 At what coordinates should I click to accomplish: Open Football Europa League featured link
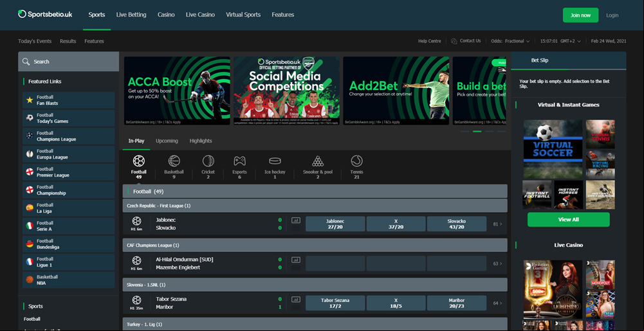pyautogui.click(x=69, y=154)
